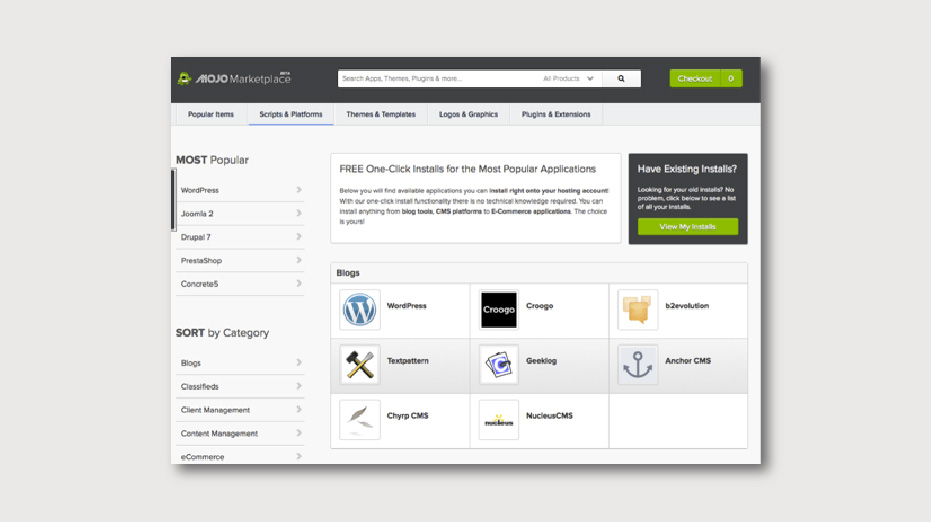Open the Geeklog app icon
931x522 pixels.
tap(499, 365)
